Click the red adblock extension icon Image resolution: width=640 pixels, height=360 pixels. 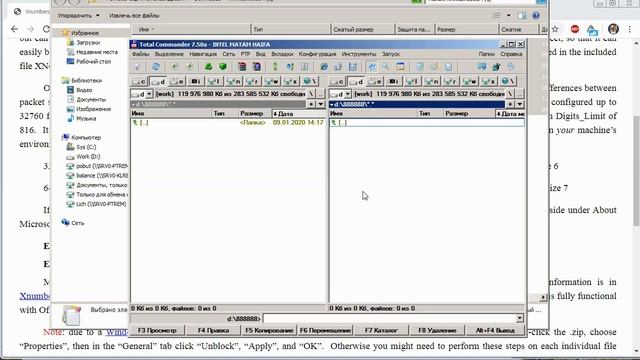[x=575, y=29]
